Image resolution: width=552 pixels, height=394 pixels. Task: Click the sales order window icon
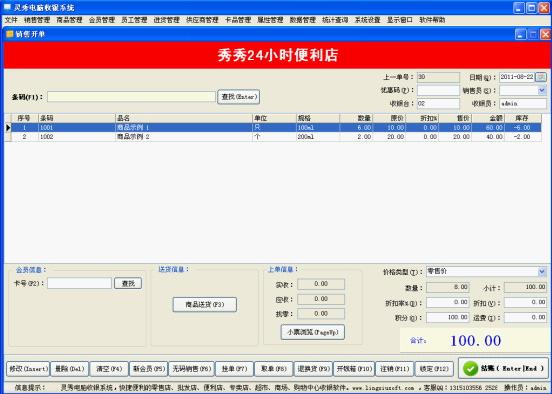(10, 34)
